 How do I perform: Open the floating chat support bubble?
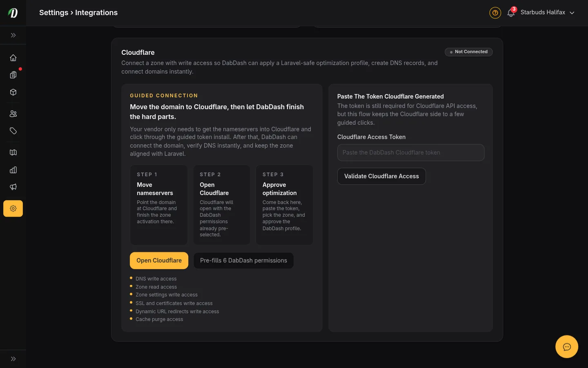567,347
